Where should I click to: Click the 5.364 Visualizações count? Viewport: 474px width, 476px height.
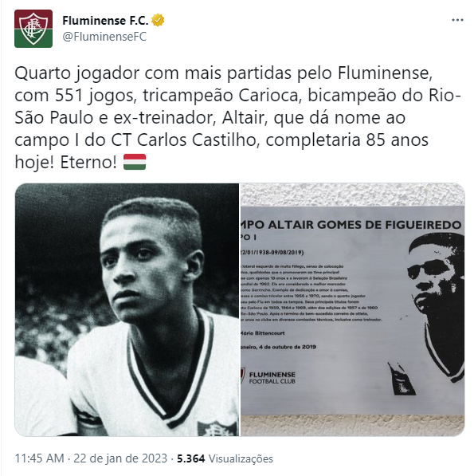pyautogui.click(x=225, y=458)
